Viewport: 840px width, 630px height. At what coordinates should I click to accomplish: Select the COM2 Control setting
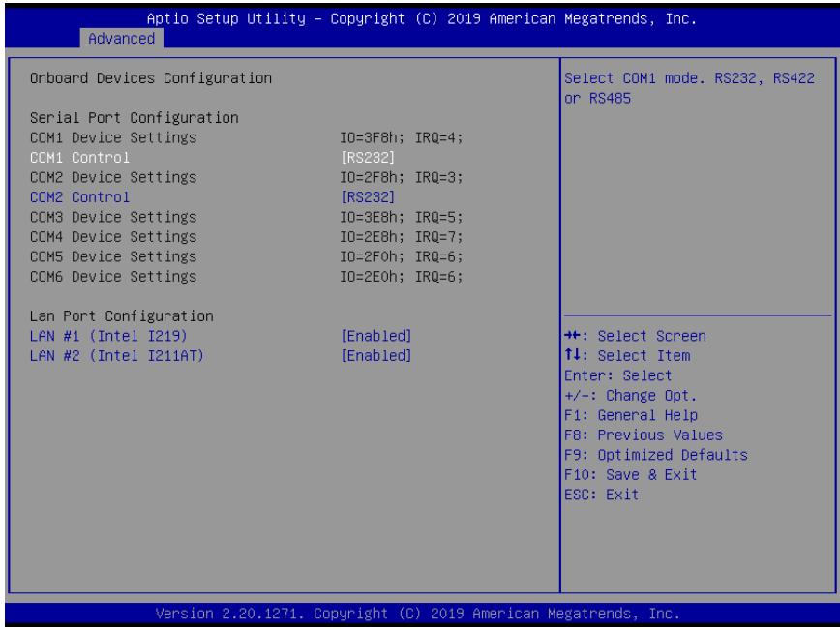[x=79, y=197]
